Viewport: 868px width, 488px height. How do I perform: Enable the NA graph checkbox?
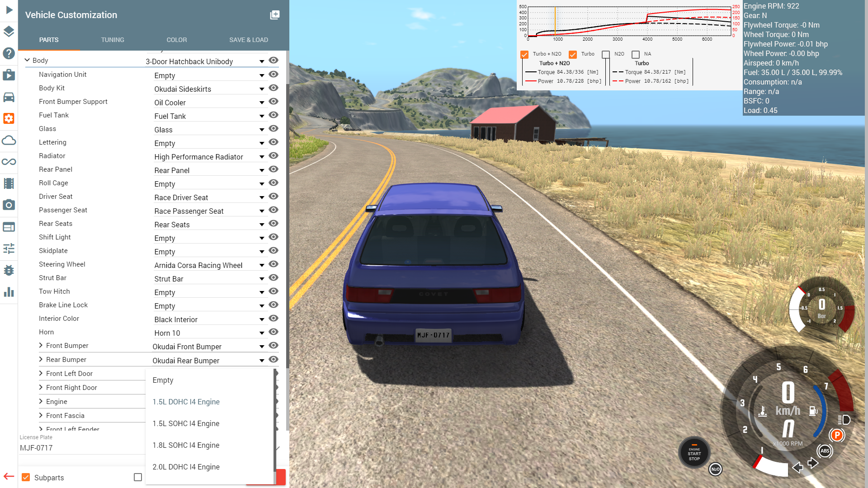click(x=636, y=55)
